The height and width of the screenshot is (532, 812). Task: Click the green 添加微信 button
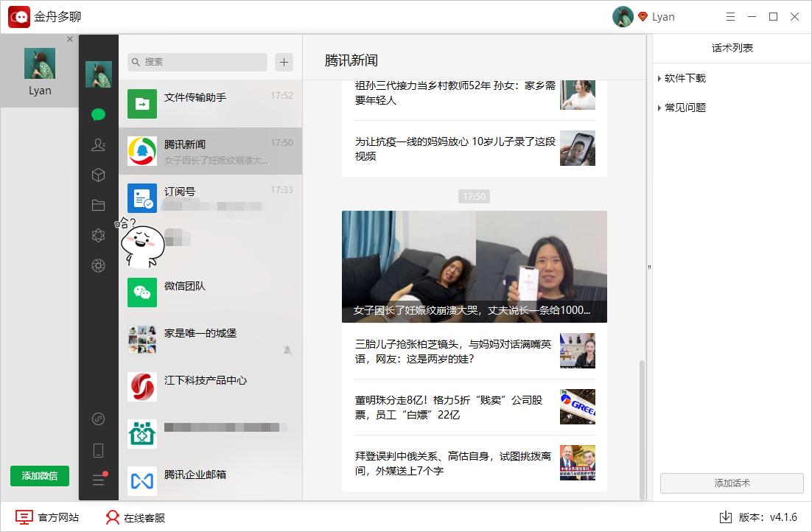pos(38,476)
